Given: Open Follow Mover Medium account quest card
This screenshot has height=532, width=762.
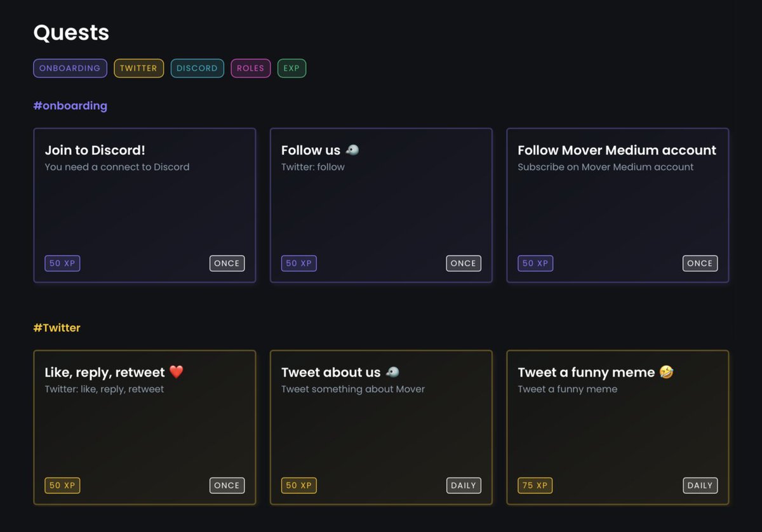Looking at the screenshot, I should point(617,205).
